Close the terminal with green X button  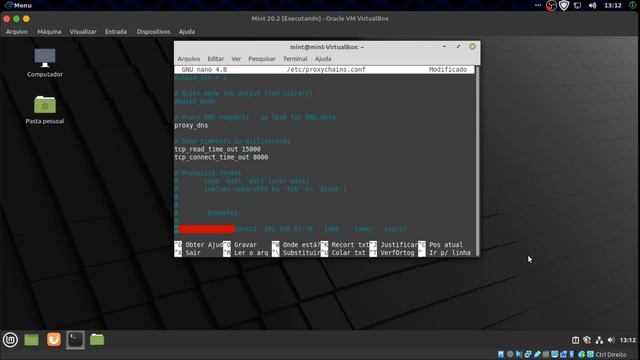point(472,47)
